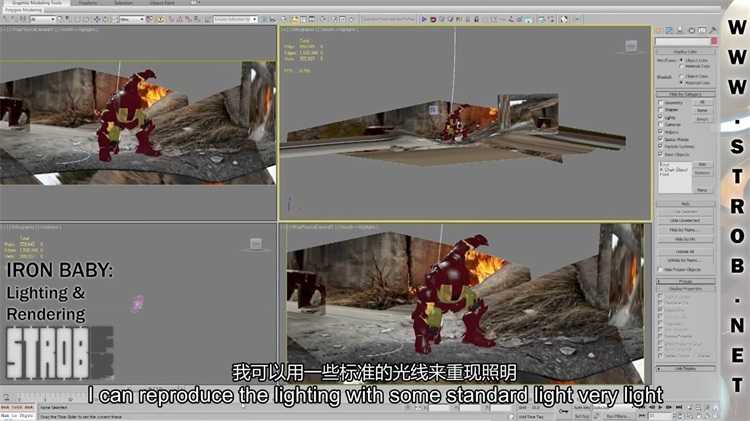Choose the Rectangular Selection Region tool
Screen dimensions: 750x421
[77, 20]
